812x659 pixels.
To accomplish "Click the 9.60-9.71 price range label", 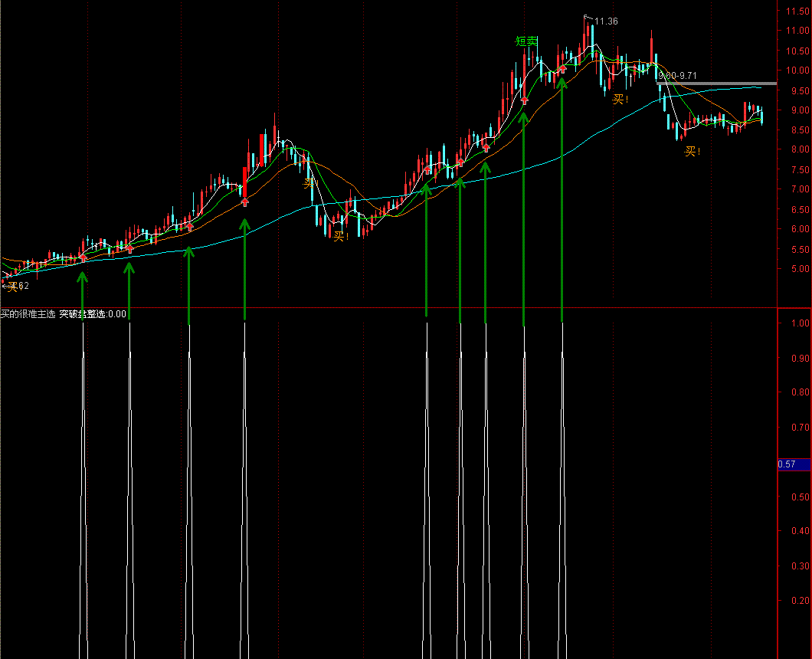I will pos(677,76).
